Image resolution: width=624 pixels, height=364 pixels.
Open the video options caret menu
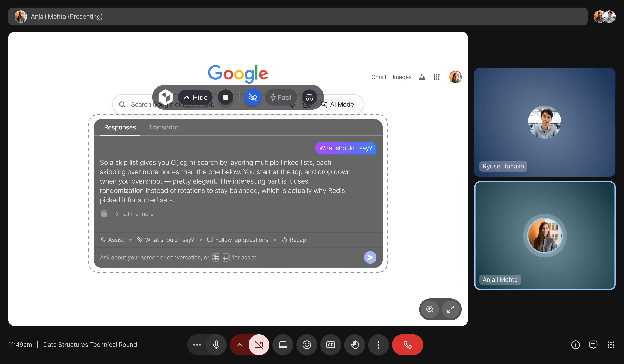click(x=239, y=344)
